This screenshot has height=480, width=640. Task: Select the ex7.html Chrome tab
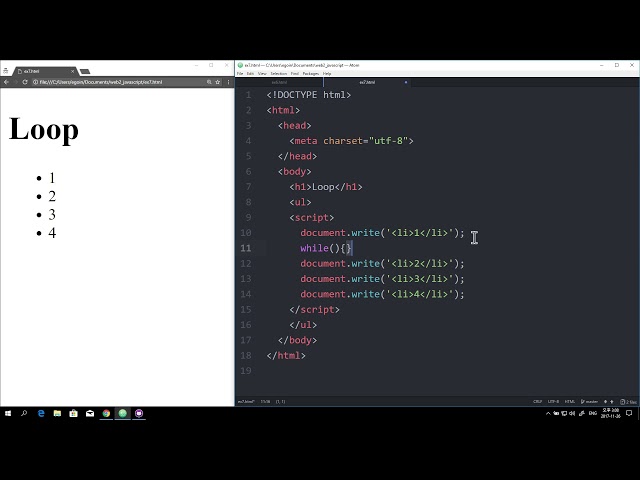click(45, 71)
